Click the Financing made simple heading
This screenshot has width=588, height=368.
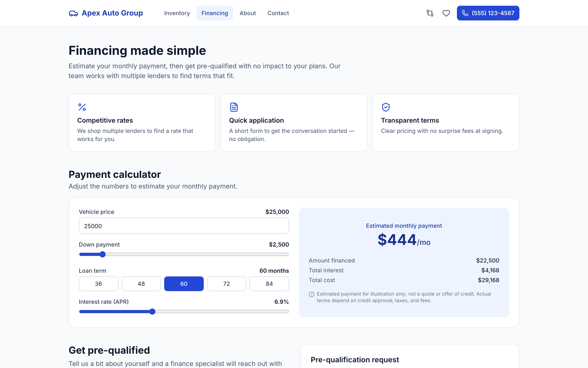tap(137, 51)
